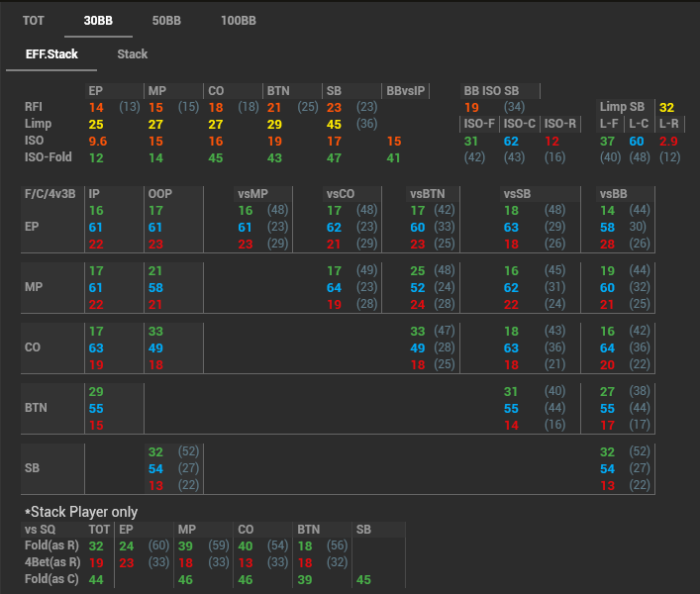
Task: Select the 30BB tab
Action: (98, 20)
